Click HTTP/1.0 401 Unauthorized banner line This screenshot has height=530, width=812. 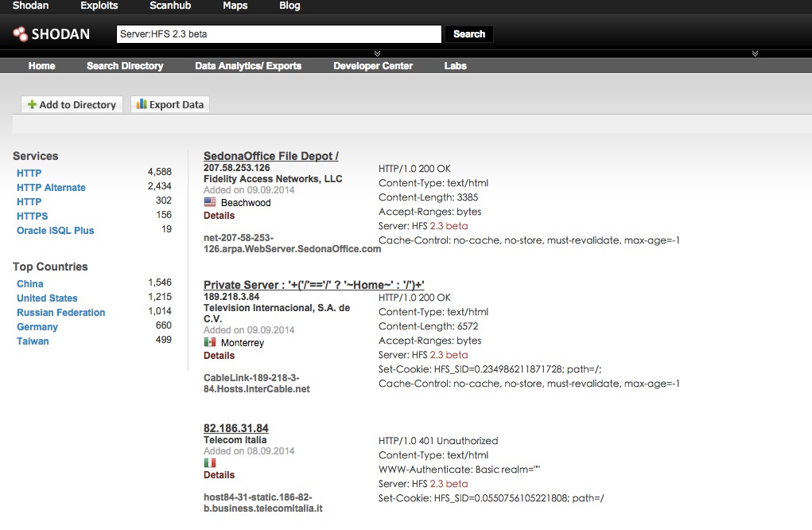point(438,441)
